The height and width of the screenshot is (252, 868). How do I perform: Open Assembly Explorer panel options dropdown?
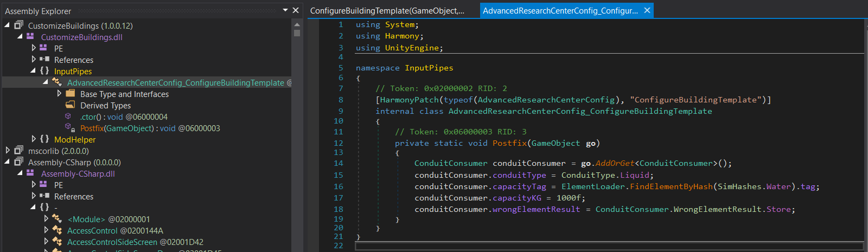(285, 10)
